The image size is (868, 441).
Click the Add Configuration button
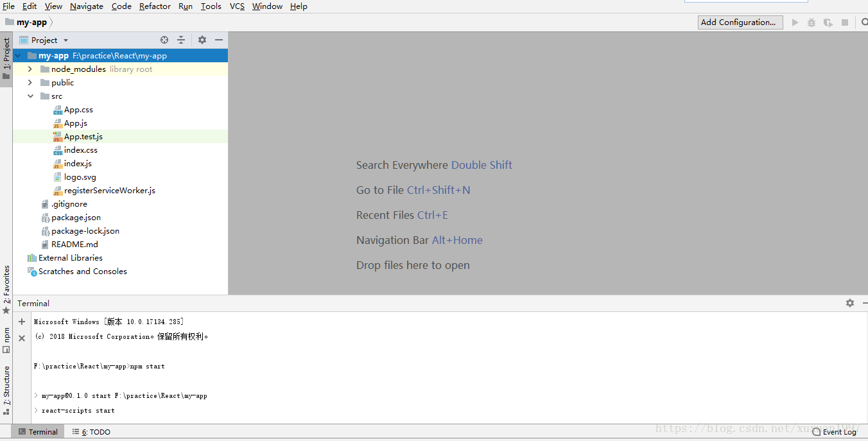pyautogui.click(x=740, y=22)
